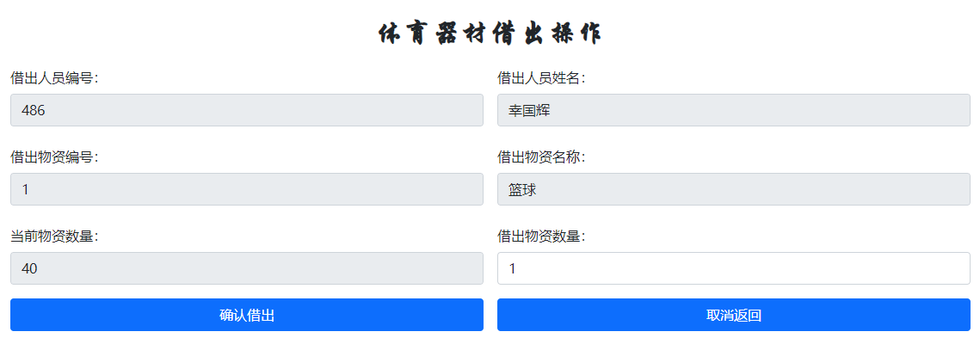Click the 借出人员姓名 label text

coord(541,78)
